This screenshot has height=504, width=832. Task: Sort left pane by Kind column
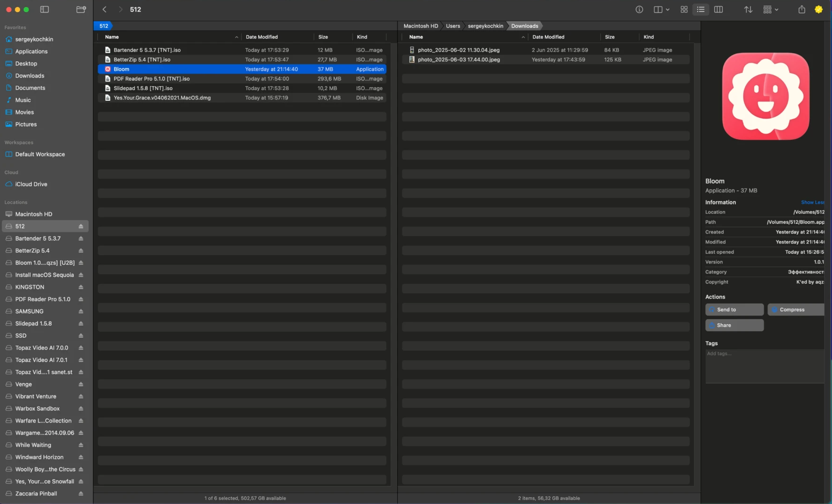(x=369, y=37)
